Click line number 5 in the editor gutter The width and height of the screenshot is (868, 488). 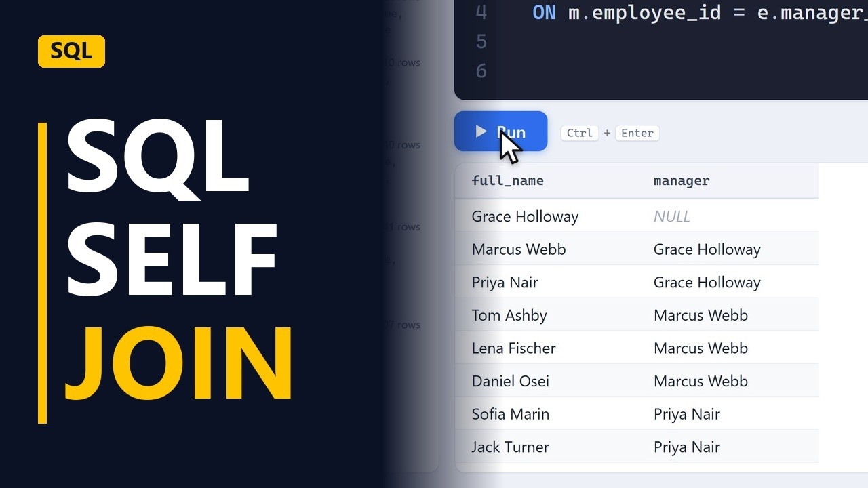click(x=481, y=41)
